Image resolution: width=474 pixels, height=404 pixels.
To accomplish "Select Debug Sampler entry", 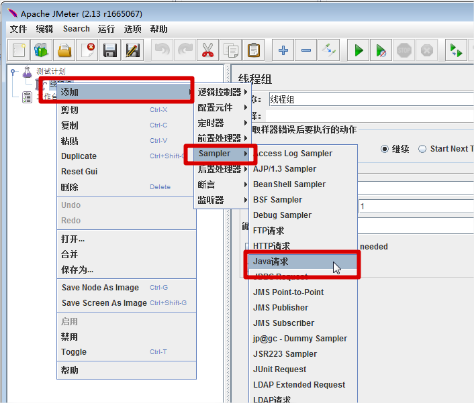I will click(303, 215).
